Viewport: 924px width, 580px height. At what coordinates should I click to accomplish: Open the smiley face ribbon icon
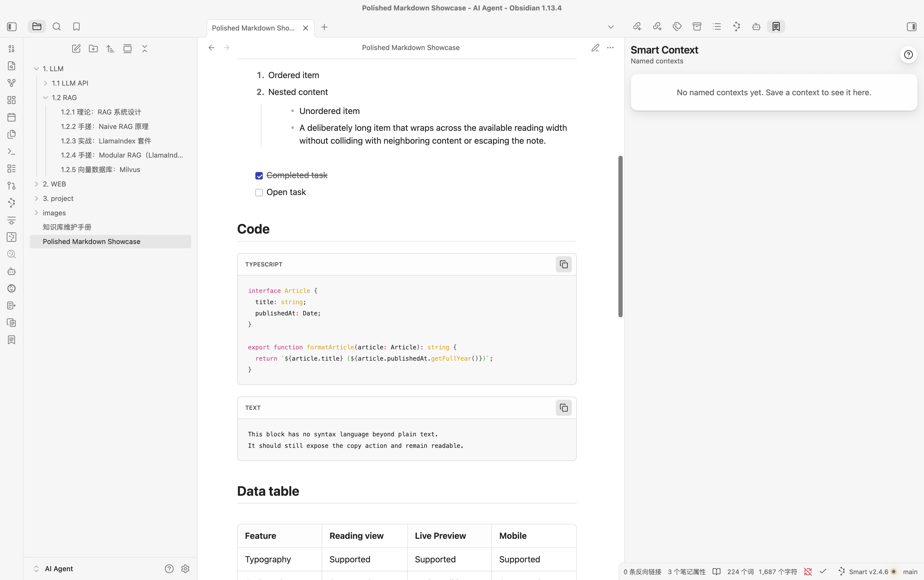click(x=11, y=288)
